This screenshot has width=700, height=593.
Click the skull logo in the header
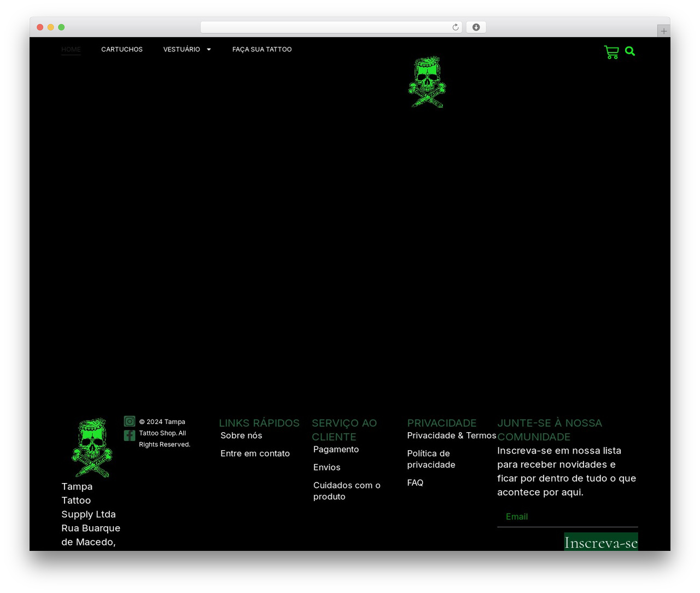click(427, 82)
